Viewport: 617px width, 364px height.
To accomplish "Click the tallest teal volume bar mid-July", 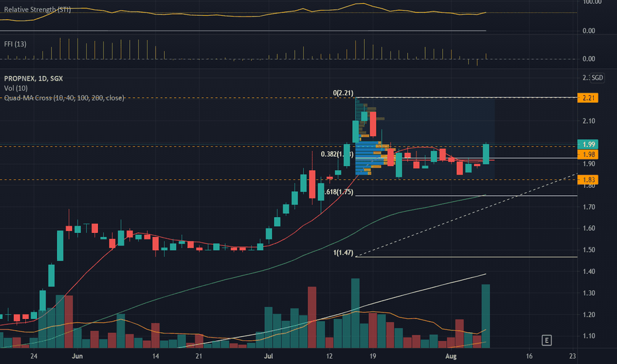I will point(356,313).
